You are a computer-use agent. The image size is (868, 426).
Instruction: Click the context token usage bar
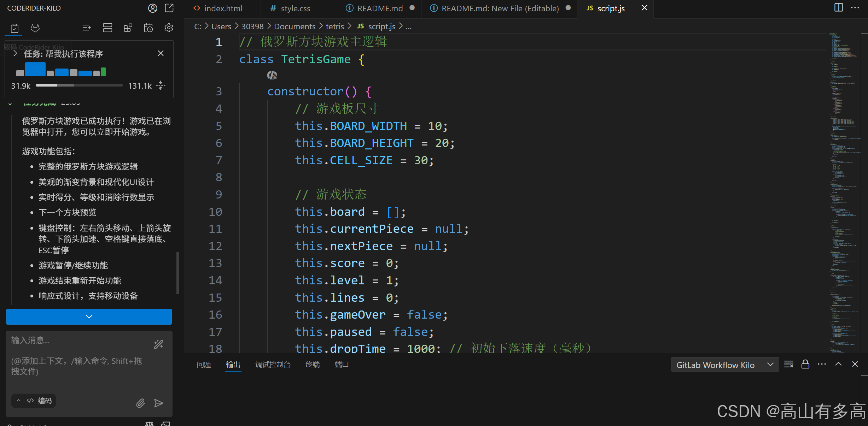coord(79,85)
